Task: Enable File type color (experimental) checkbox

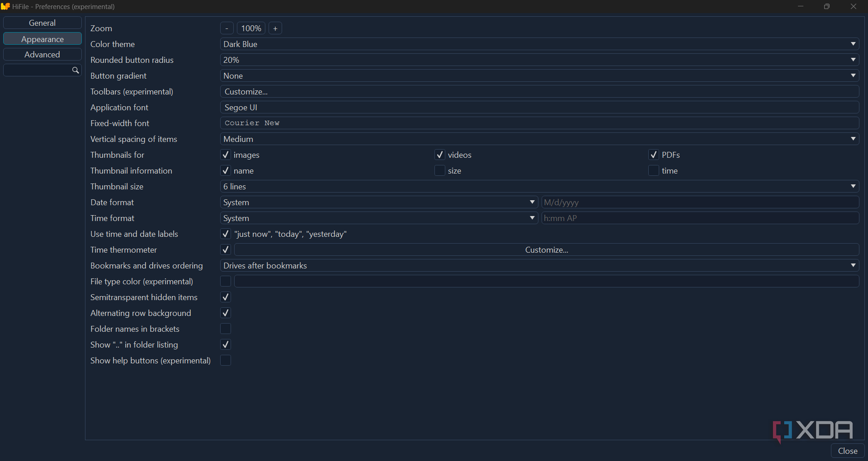Action: click(x=226, y=282)
